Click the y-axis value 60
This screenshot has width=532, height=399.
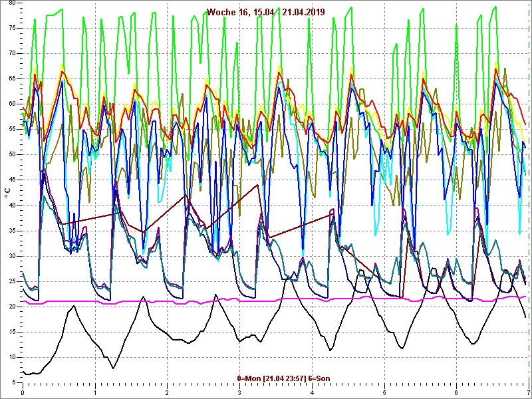point(13,104)
